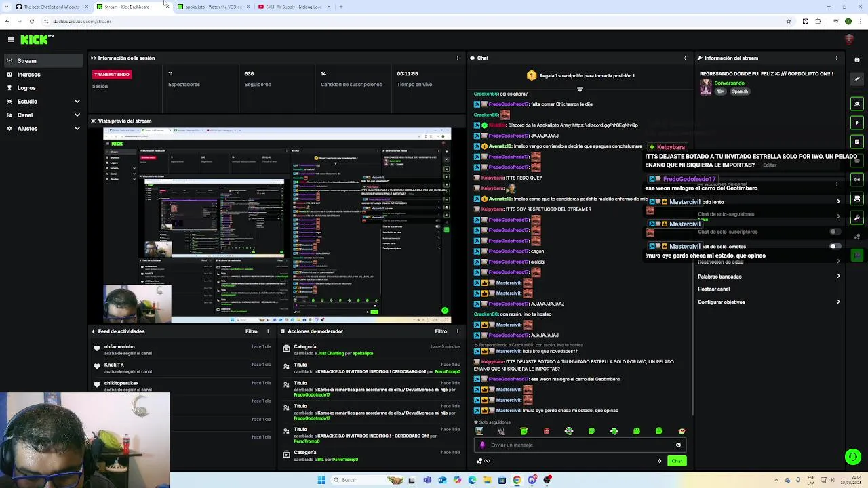868x488 pixels.
Task: Click the lightning bolt icon in right sidebar
Action: click(x=857, y=123)
